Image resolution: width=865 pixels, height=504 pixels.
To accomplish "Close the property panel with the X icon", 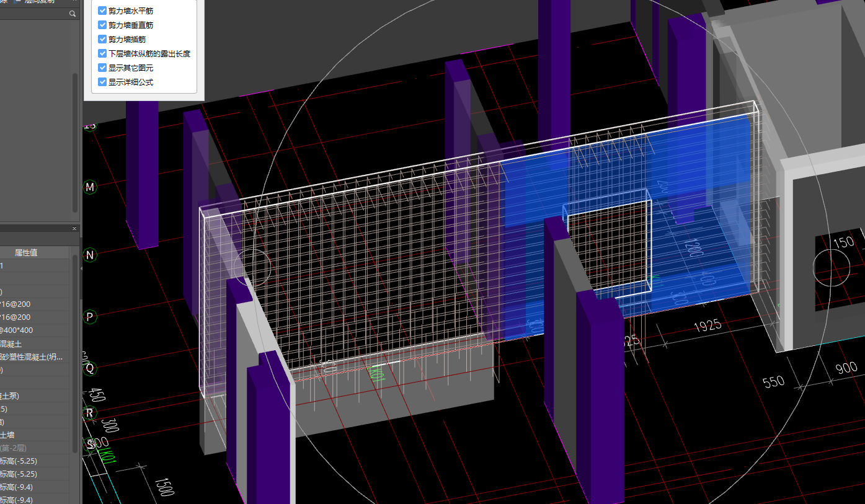I will pyautogui.click(x=74, y=229).
